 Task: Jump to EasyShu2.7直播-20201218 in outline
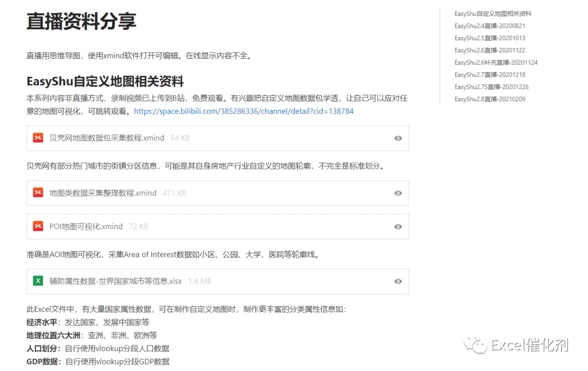490,75
